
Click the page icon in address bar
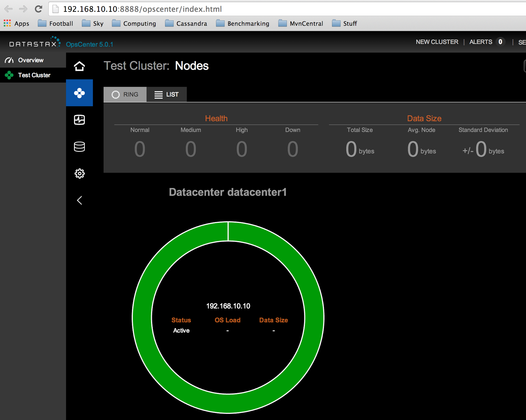coord(56,9)
